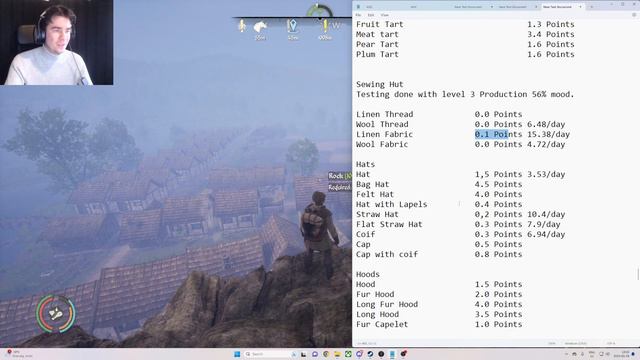640x360 pixels.
Task: Close the active New Text Document tab
Action: pyautogui.click(x=580, y=7)
